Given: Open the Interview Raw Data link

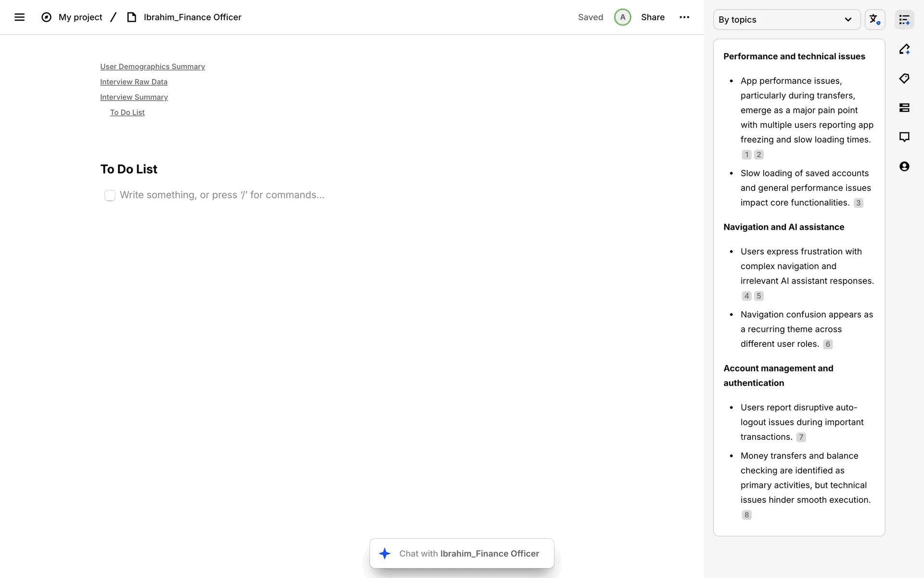Looking at the screenshot, I should (134, 82).
